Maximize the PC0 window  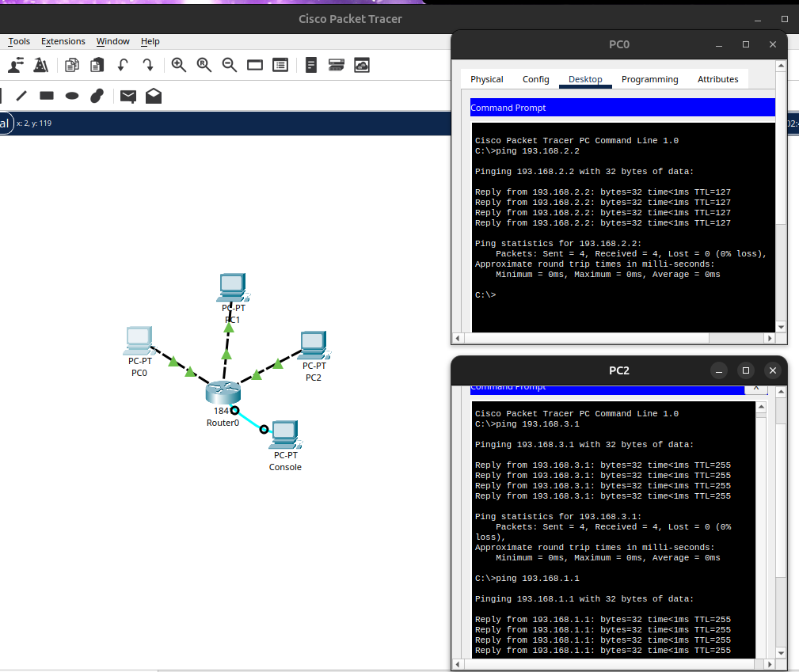tap(746, 45)
